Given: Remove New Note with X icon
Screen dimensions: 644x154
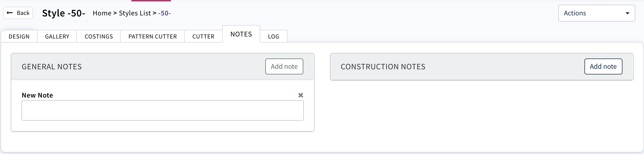Looking at the screenshot, I should [301, 95].
